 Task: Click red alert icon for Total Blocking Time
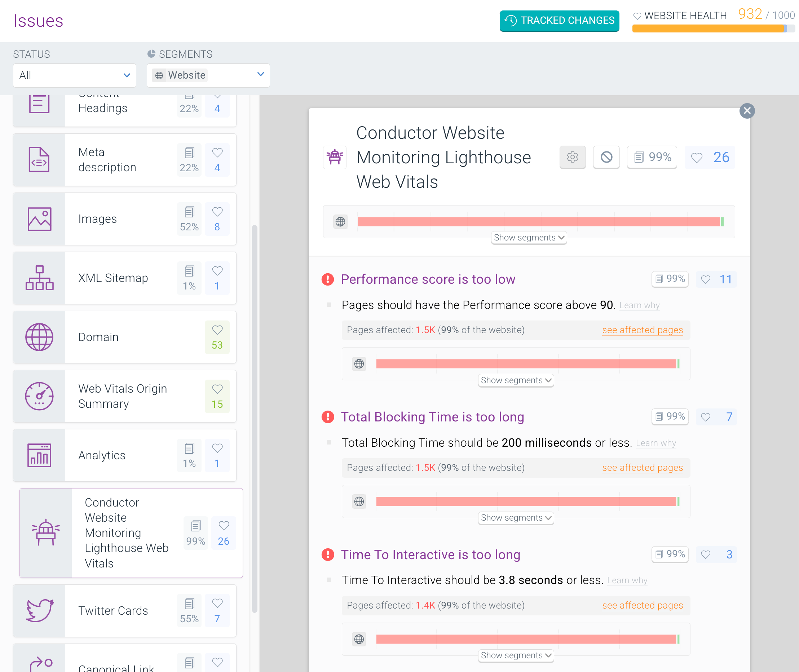[328, 417]
